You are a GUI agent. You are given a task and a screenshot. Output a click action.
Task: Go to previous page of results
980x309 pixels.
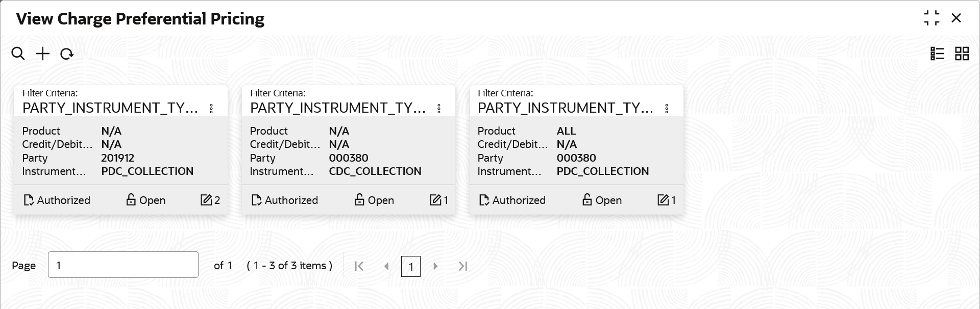point(386,266)
